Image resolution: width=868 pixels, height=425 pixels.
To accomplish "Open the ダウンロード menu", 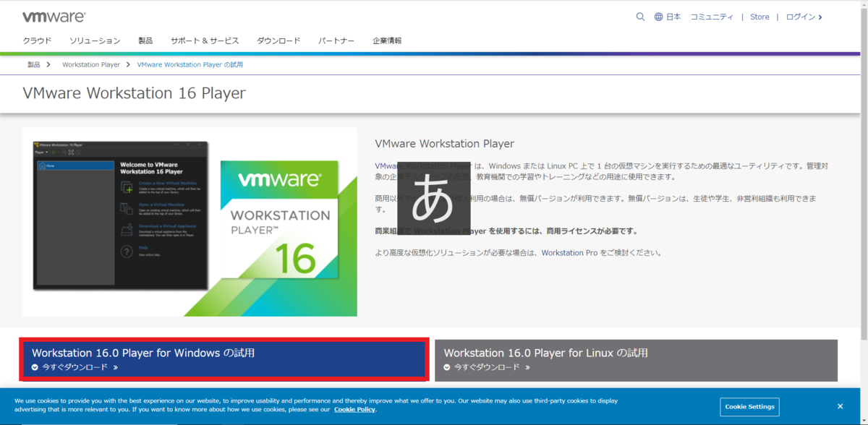I will click(278, 40).
